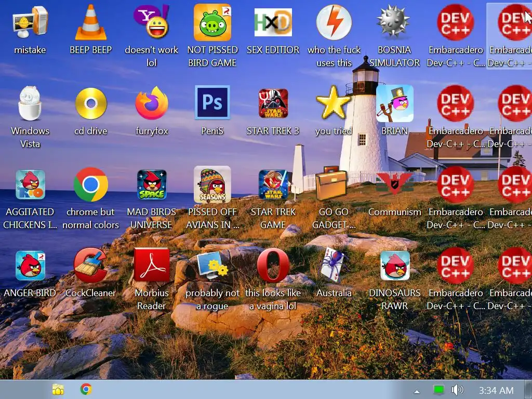
Task: Open the HxD hex editor icon
Action: click(x=273, y=23)
